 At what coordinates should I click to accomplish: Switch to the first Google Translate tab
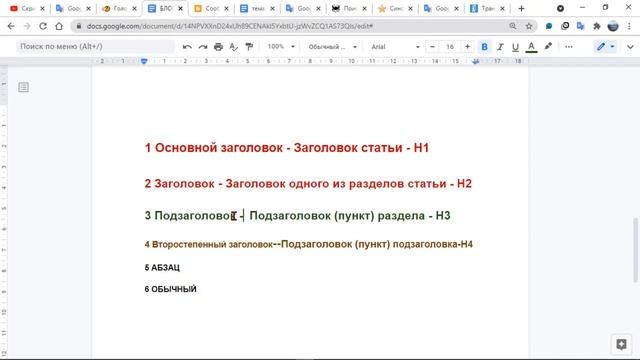(73, 9)
